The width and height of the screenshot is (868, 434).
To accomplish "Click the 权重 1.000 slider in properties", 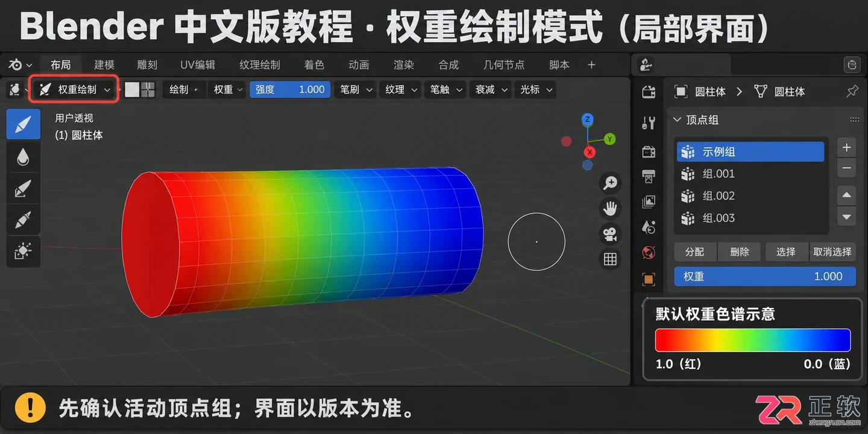I will coord(765,277).
